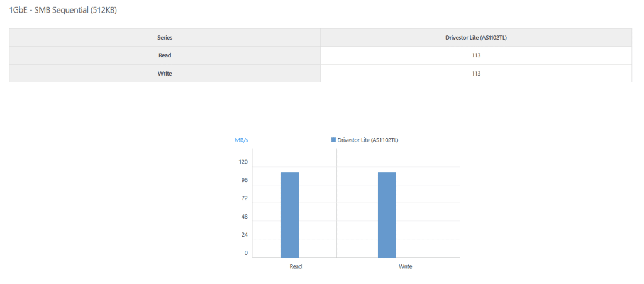The image size is (644, 284).
Task: Click the 72 tick on the Y-axis
Action: [244, 198]
